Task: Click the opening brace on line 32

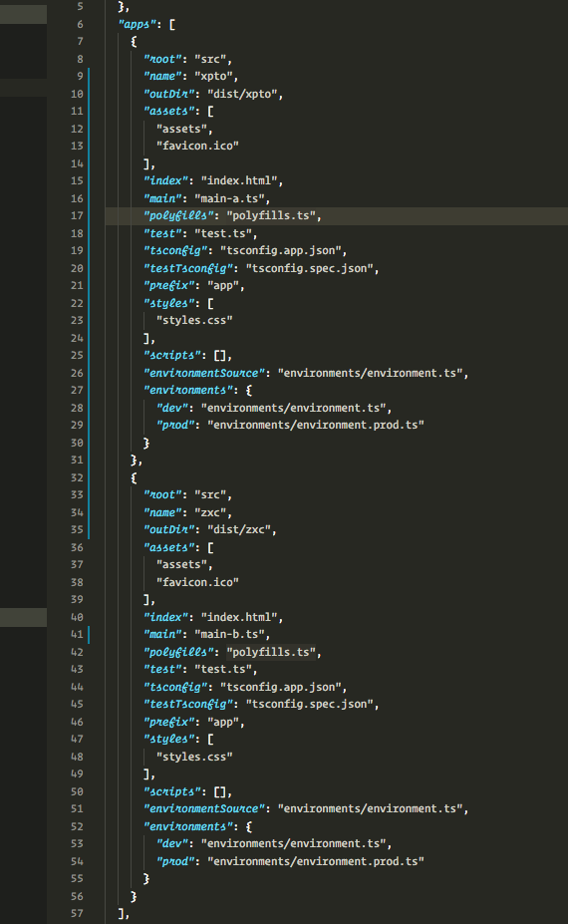Action: (134, 477)
